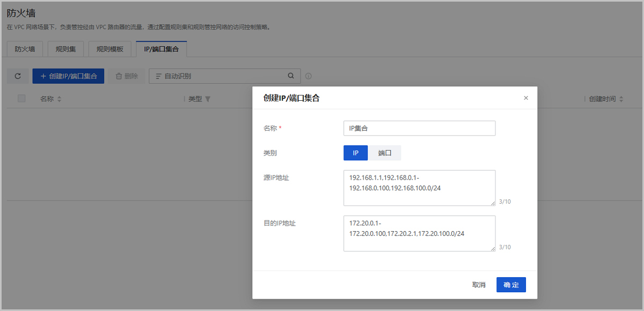Click the info icon beside search box
This screenshot has width=644, height=311.
pos(308,76)
